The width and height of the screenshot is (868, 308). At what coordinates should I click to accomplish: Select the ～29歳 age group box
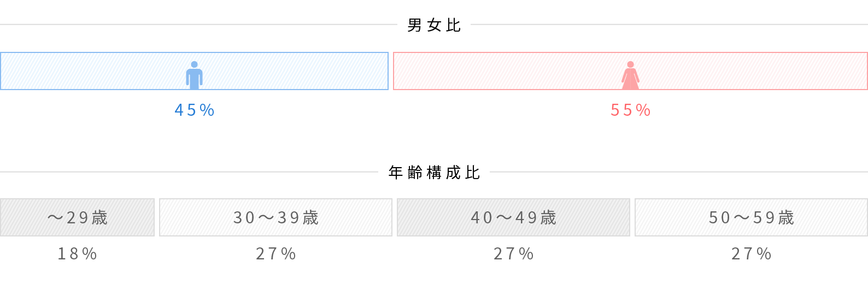77,217
